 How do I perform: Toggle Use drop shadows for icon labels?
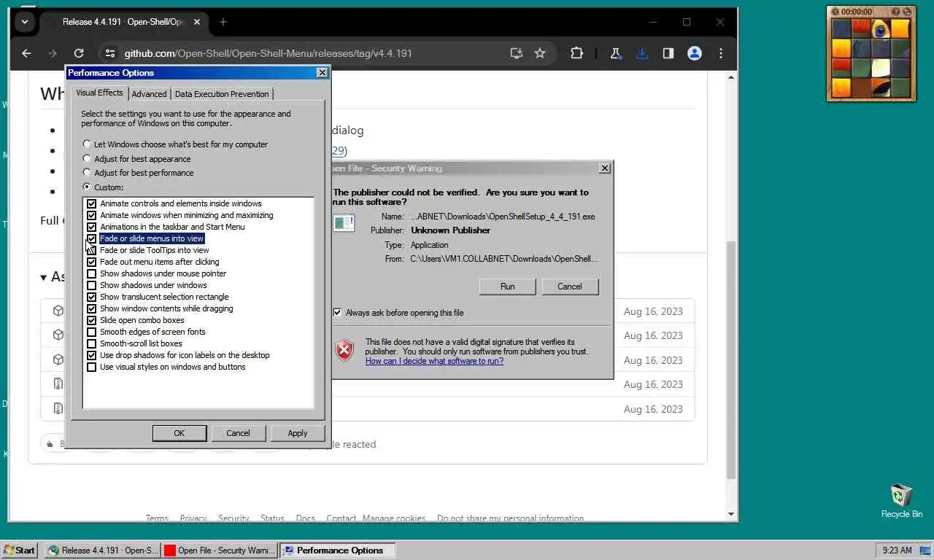(92, 355)
